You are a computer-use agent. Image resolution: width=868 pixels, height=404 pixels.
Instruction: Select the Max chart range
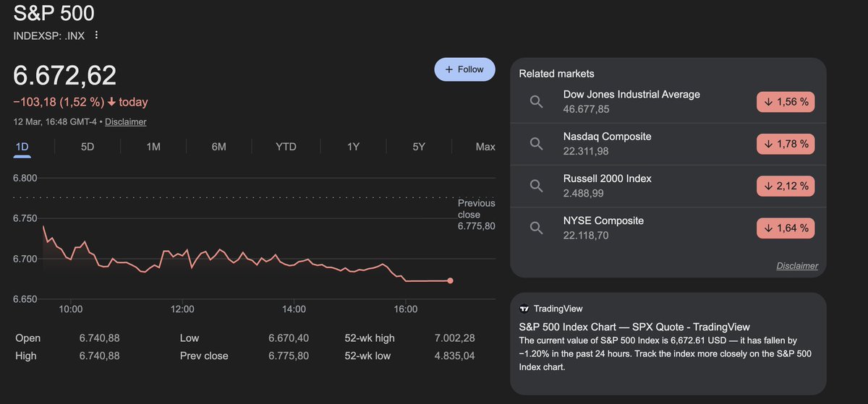click(x=485, y=147)
